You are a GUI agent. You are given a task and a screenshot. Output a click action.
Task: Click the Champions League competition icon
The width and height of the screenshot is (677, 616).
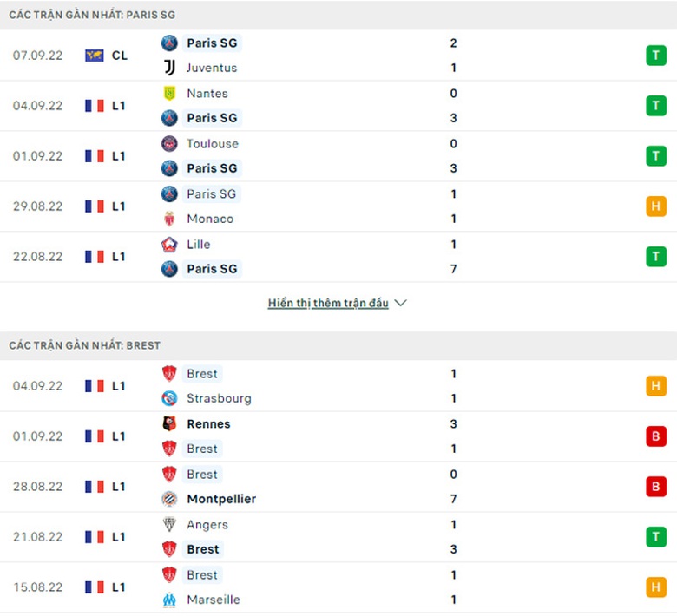[x=95, y=56]
